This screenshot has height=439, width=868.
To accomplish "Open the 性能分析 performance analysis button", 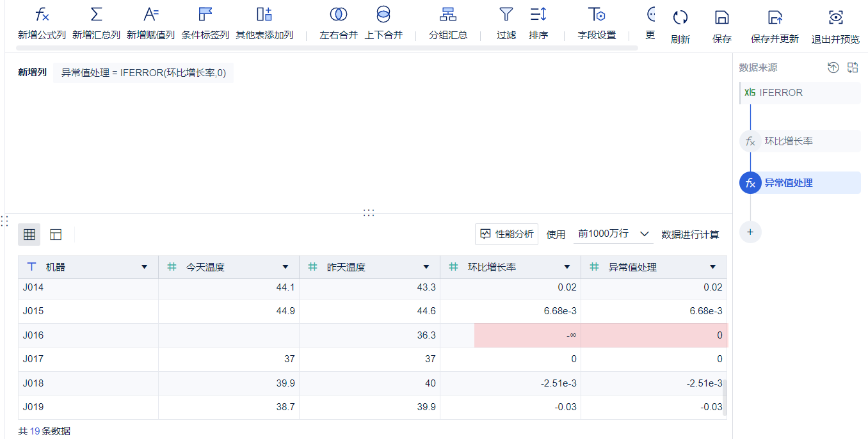I will tap(506, 234).
